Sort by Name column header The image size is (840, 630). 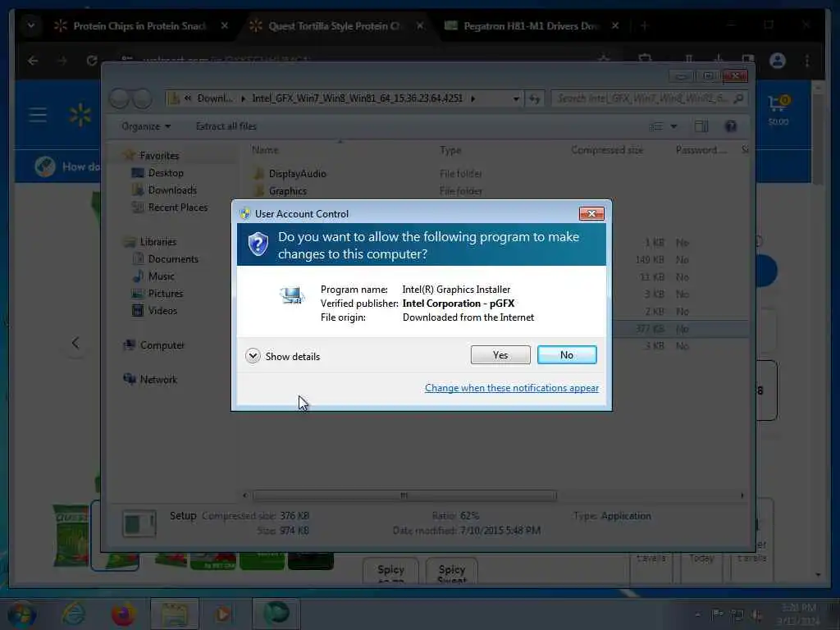[265, 150]
